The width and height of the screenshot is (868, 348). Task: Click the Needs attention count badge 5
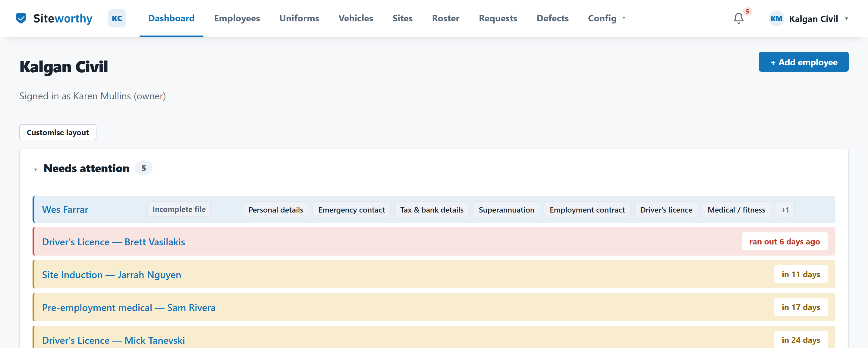pos(143,168)
